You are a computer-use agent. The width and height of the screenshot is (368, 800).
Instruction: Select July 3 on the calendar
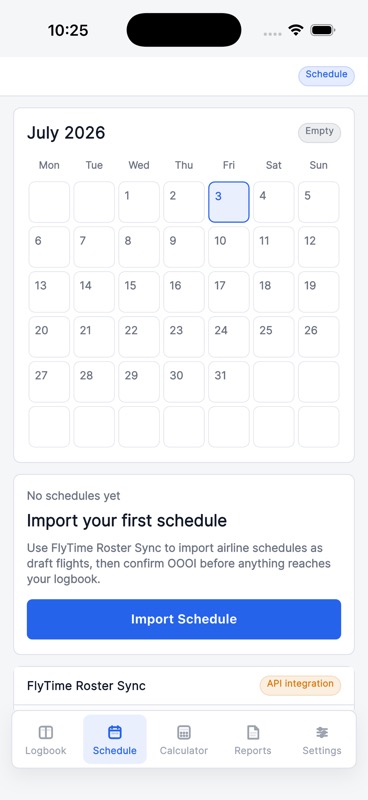(x=229, y=202)
